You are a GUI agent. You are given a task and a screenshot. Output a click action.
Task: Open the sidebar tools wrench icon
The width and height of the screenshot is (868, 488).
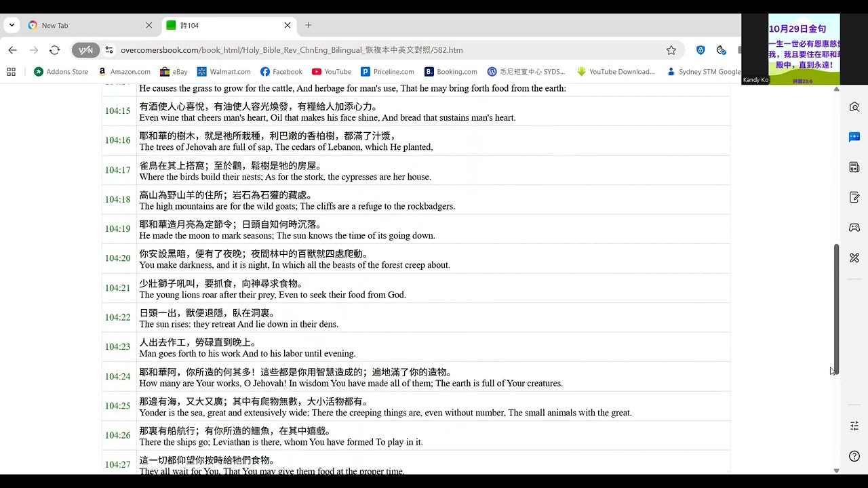854,258
